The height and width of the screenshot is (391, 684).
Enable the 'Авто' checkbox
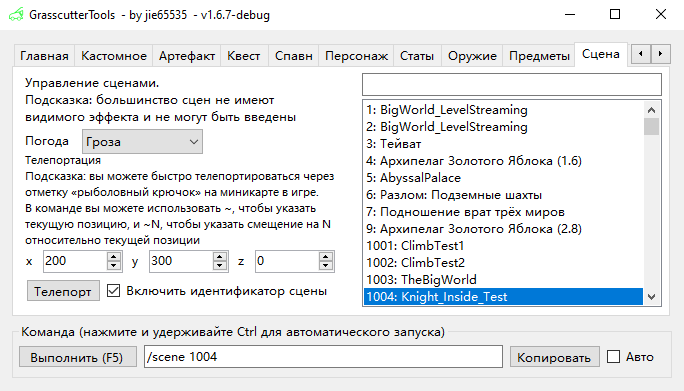coord(613,357)
